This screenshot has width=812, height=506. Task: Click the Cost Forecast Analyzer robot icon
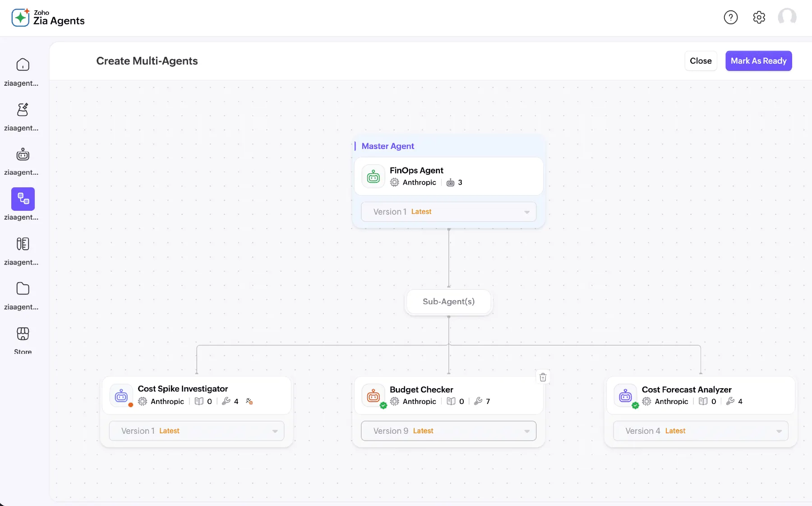625,396
